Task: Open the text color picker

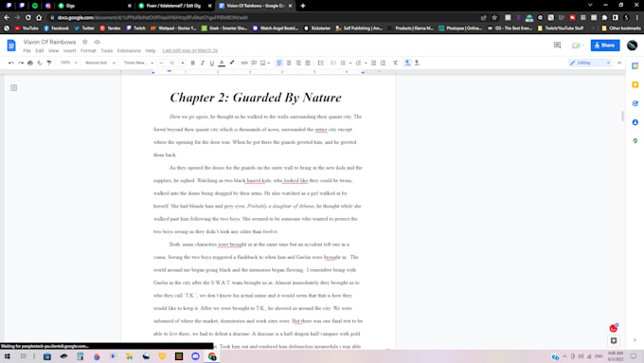Action: (x=222, y=63)
